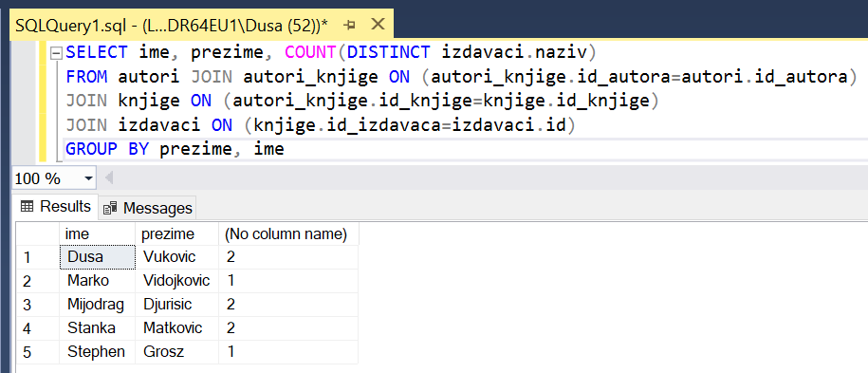Select row header number 3
868x373 pixels.
tap(38, 306)
